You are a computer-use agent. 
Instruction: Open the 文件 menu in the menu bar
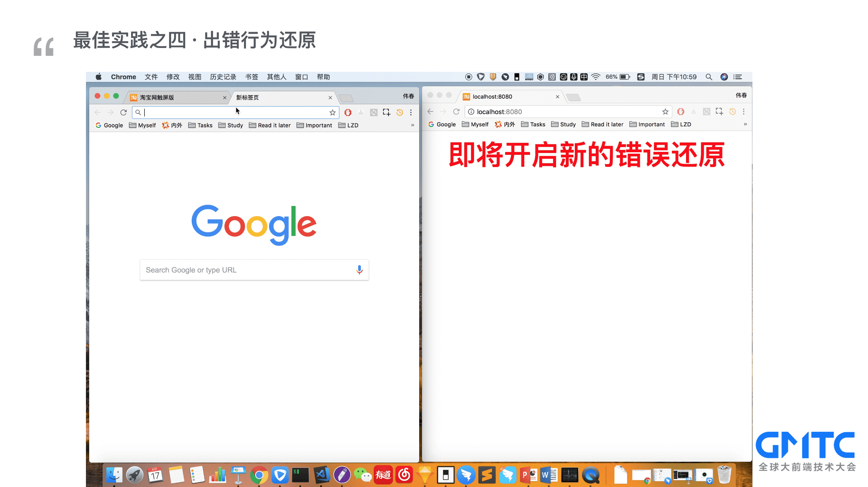tap(151, 77)
